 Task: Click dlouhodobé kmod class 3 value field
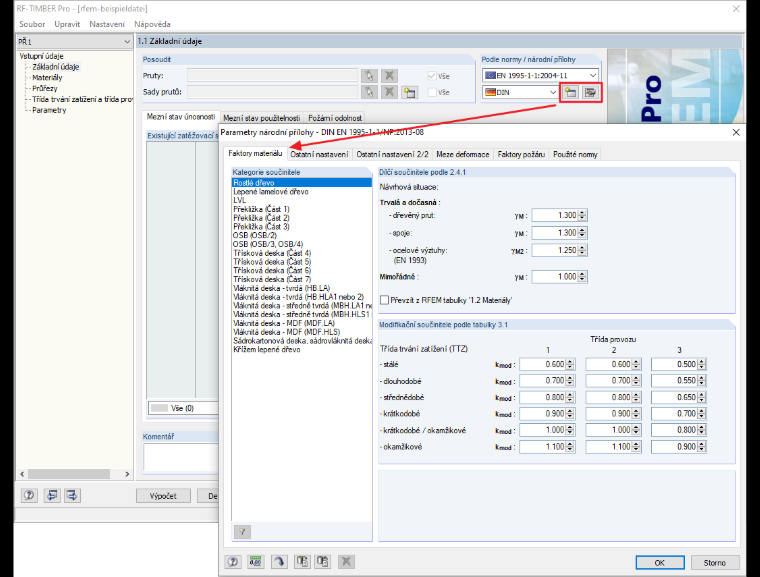coord(674,381)
